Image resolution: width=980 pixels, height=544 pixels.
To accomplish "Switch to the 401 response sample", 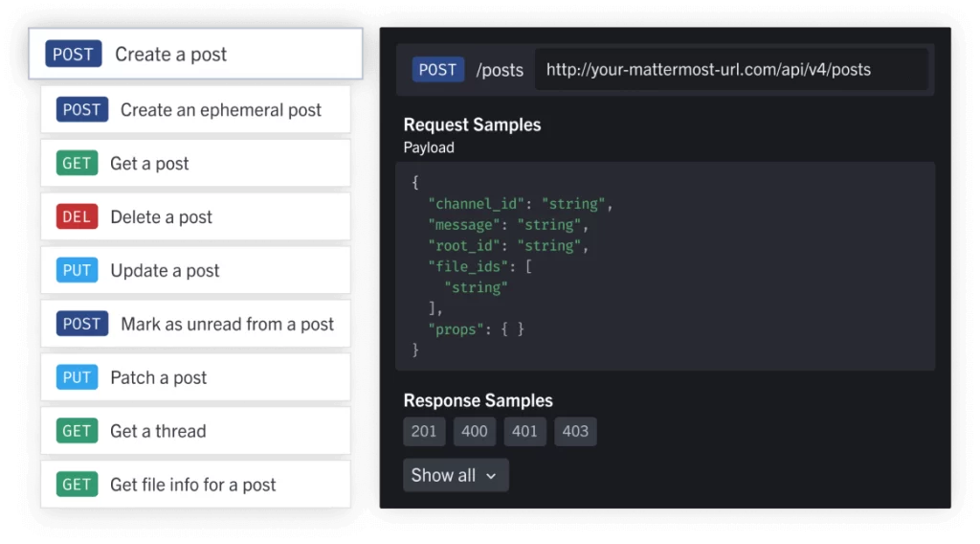I will point(524,431).
